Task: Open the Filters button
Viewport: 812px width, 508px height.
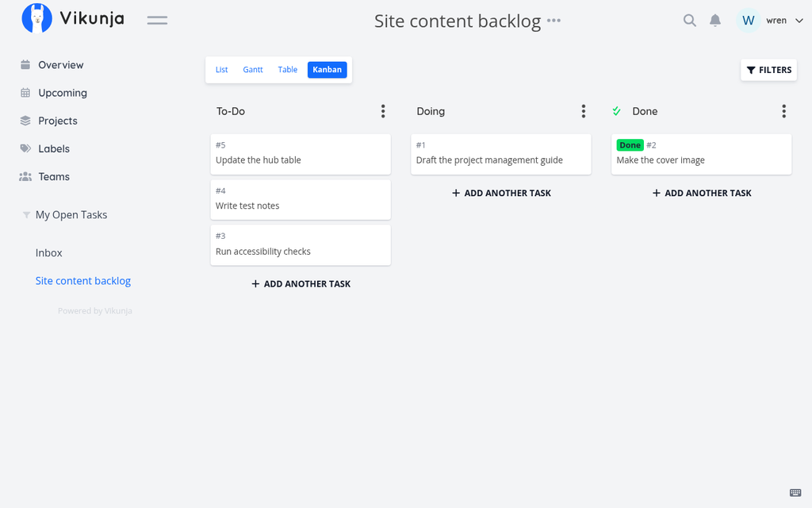Action: tap(768, 70)
